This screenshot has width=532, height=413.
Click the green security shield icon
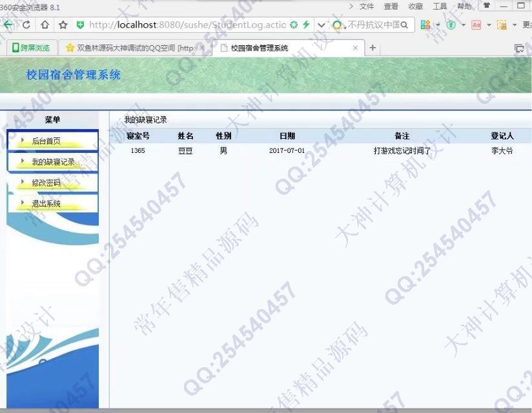[x=81, y=25]
